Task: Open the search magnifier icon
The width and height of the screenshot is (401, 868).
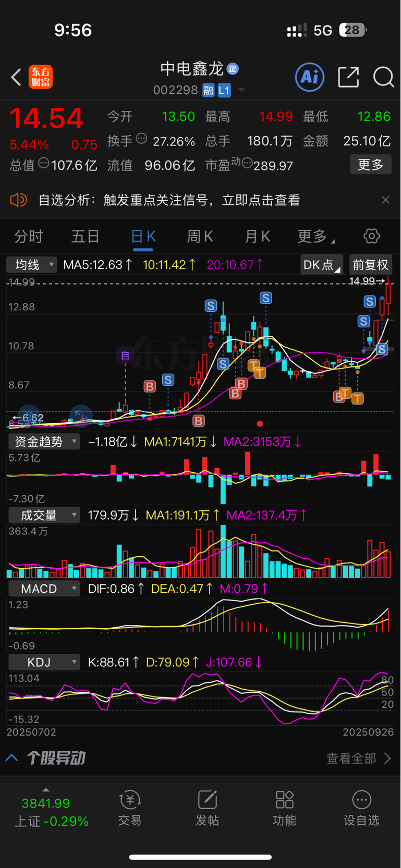Action: coord(384,77)
